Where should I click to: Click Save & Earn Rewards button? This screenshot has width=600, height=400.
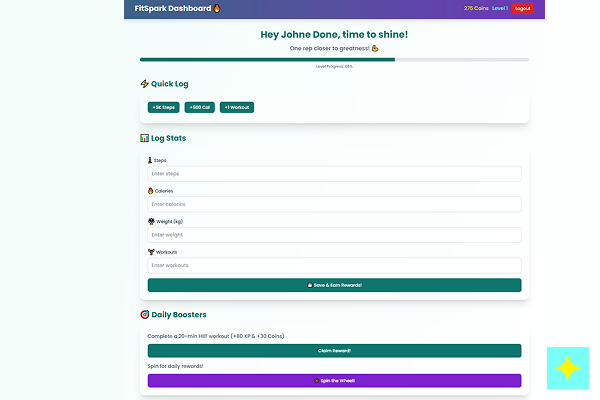click(x=334, y=285)
